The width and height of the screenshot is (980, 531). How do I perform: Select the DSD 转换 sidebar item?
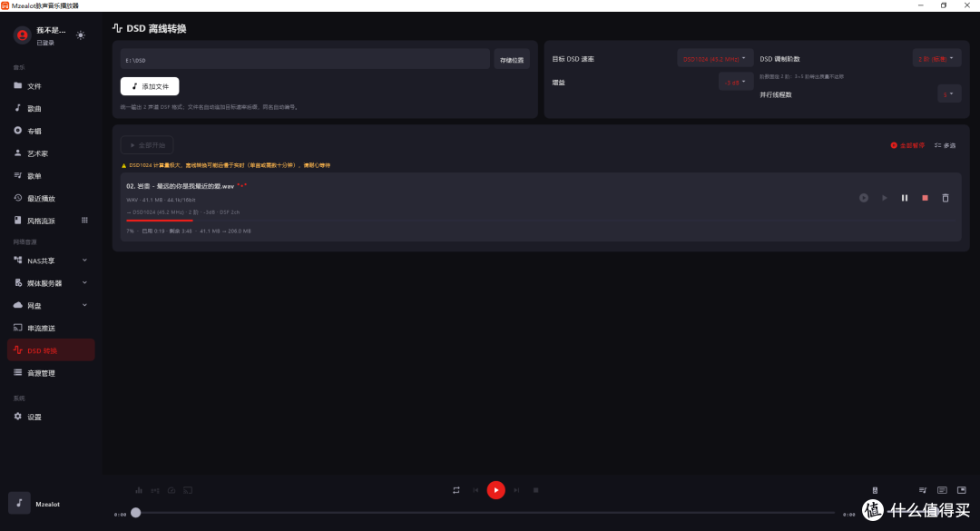(x=51, y=350)
